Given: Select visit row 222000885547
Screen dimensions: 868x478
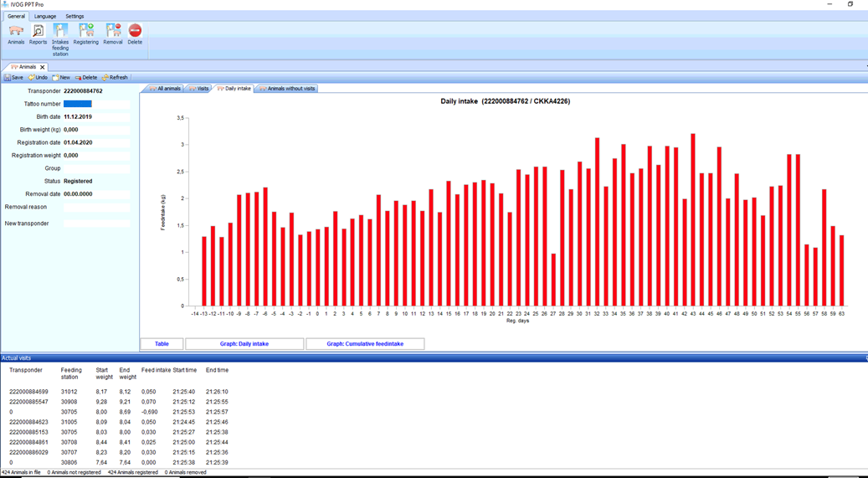Looking at the screenshot, I should pos(119,402).
